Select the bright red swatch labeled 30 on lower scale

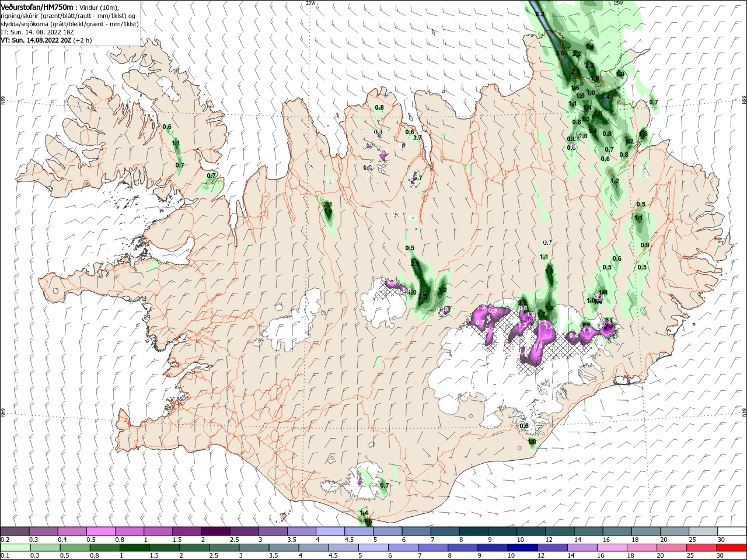[x=731, y=548]
